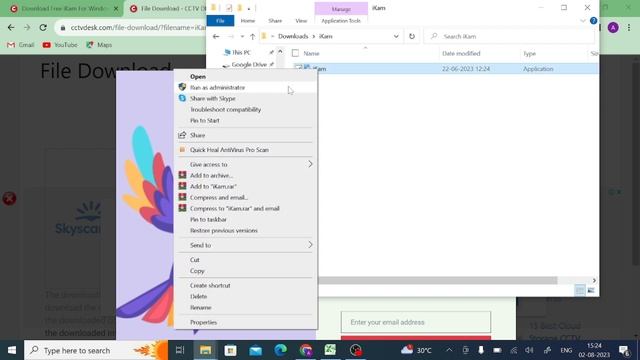640x360 pixels.
Task: Select Create shortcut entry
Action: click(246, 286)
